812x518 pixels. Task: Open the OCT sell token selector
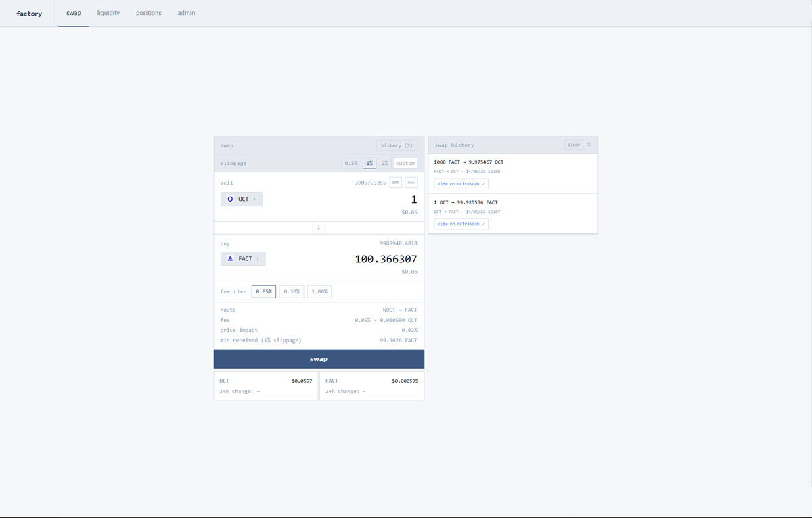click(x=242, y=199)
